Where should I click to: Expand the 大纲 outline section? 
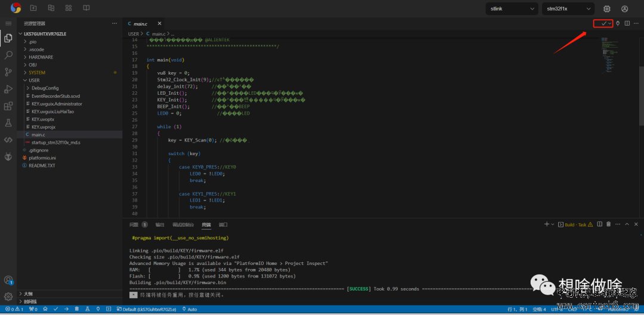click(69, 294)
